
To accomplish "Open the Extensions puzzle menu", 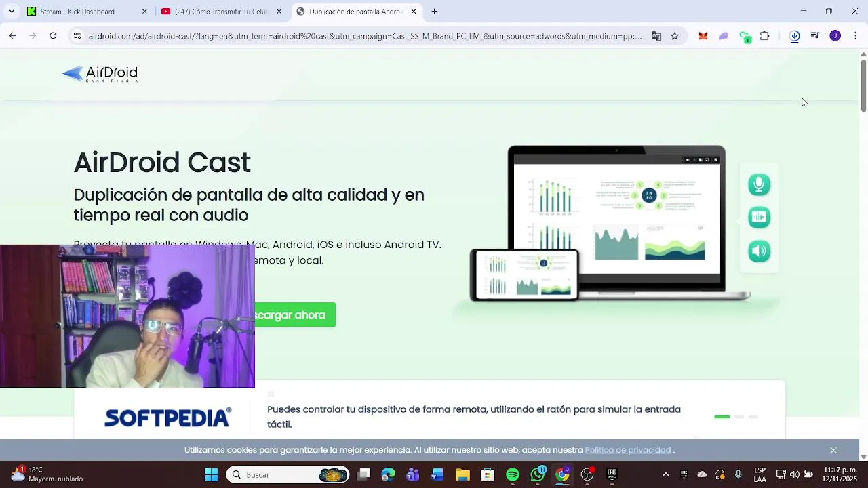I will coord(765,36).
